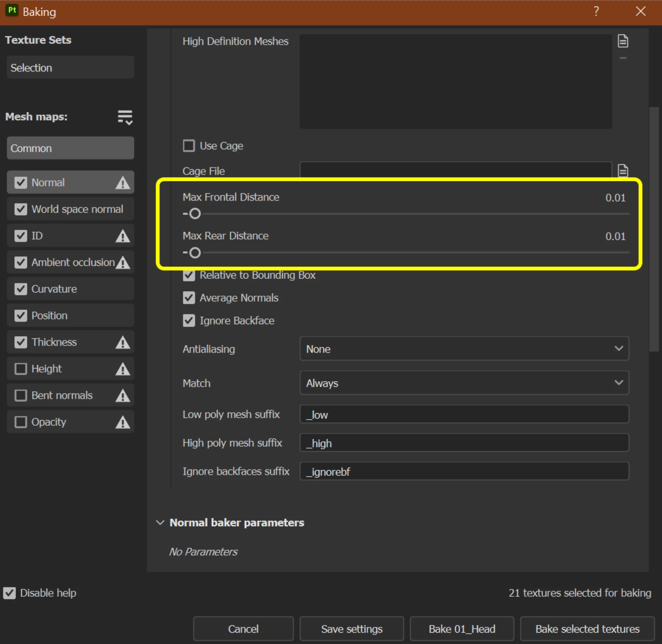Open the help question mark icon
The height and width of the screenshot is (644, 662).
tap(596, 12)
